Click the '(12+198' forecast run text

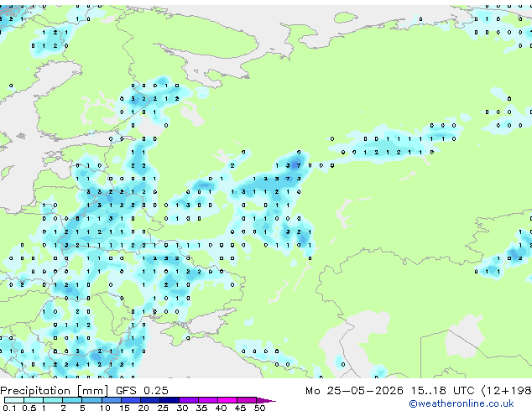point(507,391)
